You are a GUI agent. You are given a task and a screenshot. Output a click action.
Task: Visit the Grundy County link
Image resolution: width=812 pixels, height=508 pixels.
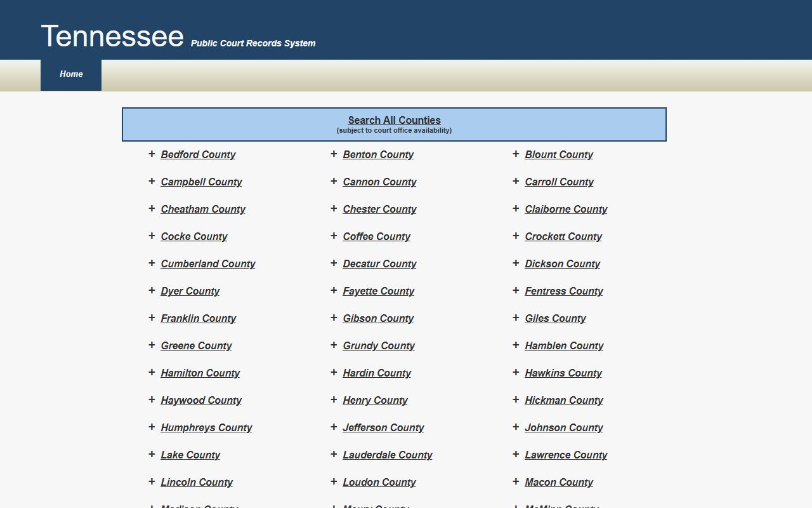point(379,346)
